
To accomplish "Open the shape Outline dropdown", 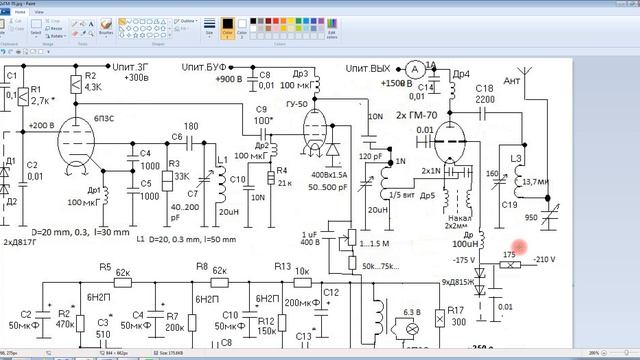I will [x=186, y=21].
